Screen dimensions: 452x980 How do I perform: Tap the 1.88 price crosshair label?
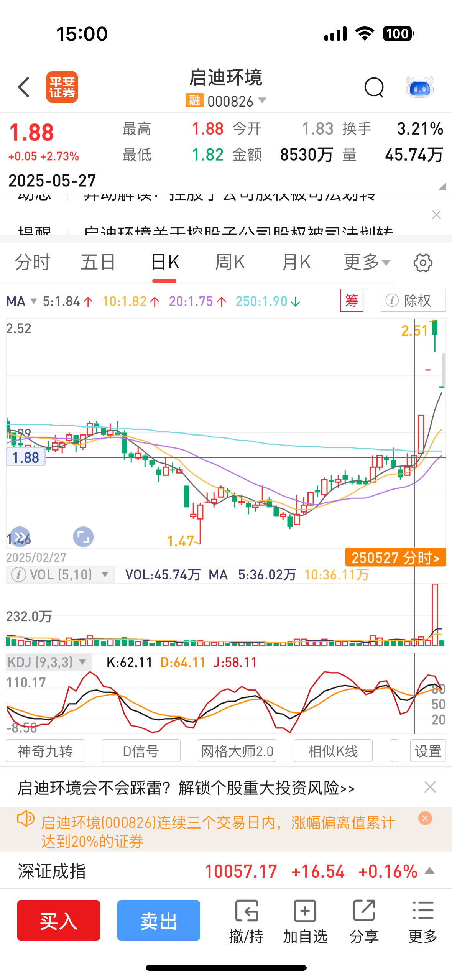[26, 457]
